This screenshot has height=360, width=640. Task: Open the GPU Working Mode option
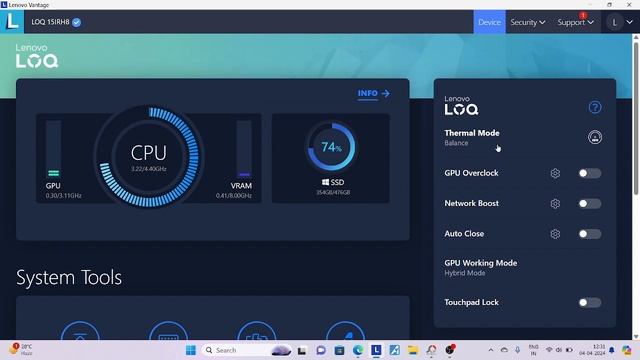click(x=481, y=268)
